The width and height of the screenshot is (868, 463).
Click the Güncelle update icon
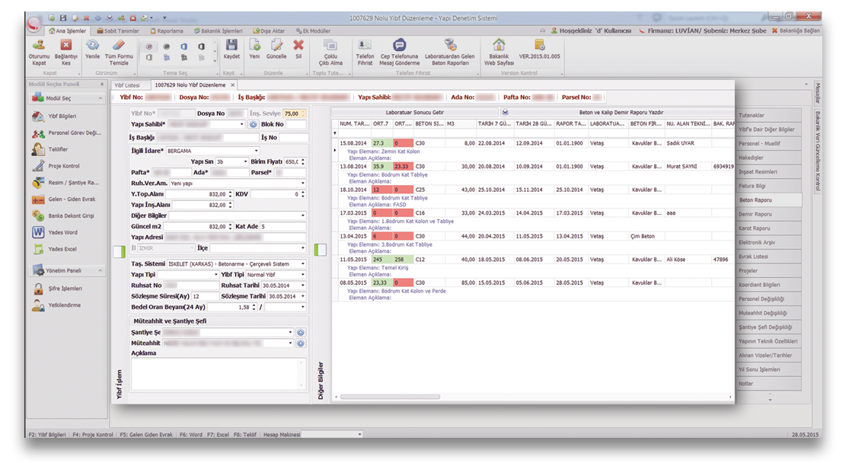[x=276, y=47]
